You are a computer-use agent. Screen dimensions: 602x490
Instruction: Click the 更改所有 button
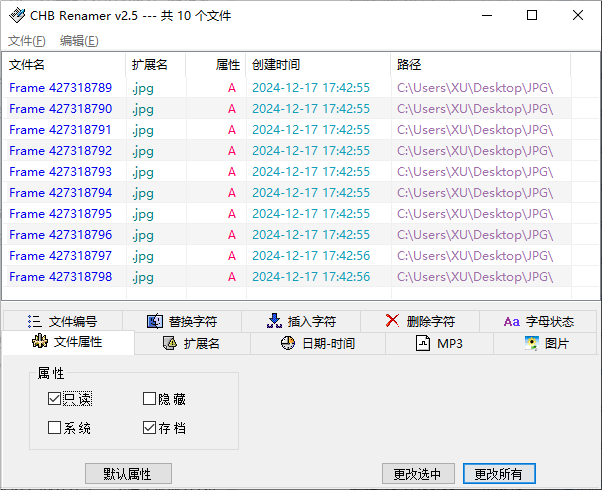(499, 473)
